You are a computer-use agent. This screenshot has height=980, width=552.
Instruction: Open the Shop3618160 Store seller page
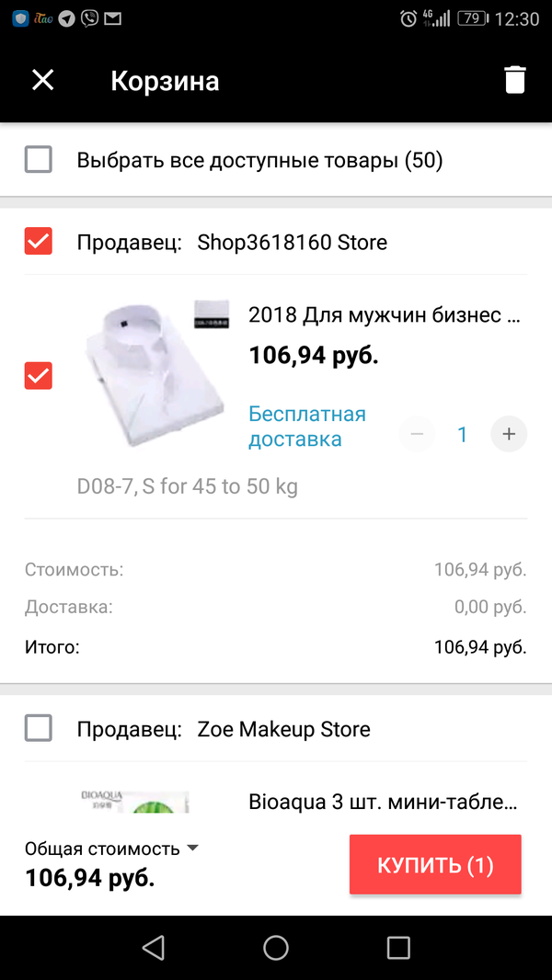tap(292, 243)
